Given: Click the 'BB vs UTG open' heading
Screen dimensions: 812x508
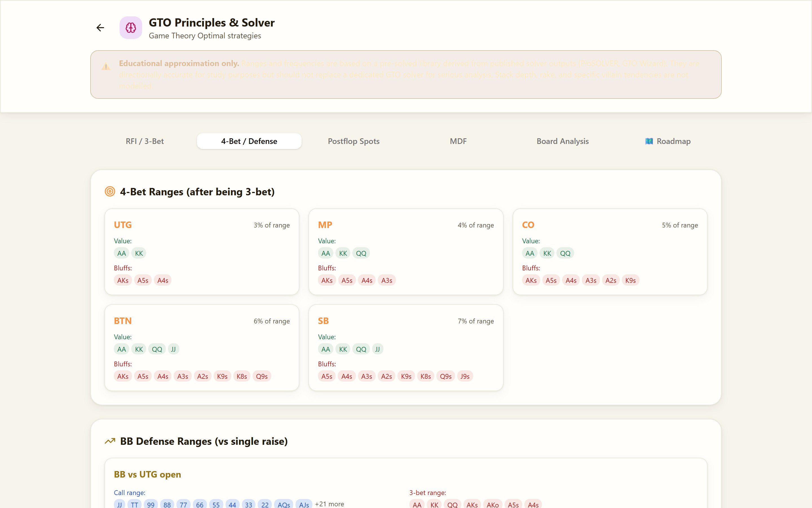Looking at the screenshot, I should 147,474.
